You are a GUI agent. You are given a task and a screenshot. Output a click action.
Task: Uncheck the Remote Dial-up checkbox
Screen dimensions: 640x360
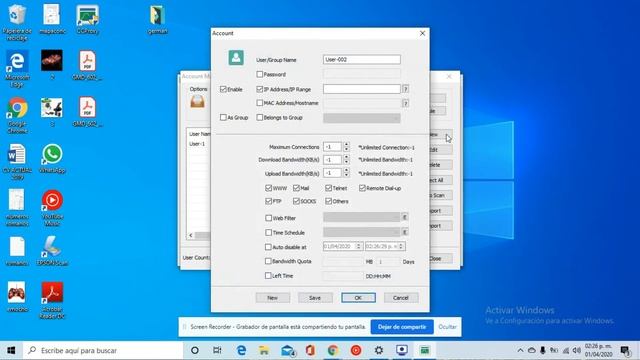pos(362,188)
